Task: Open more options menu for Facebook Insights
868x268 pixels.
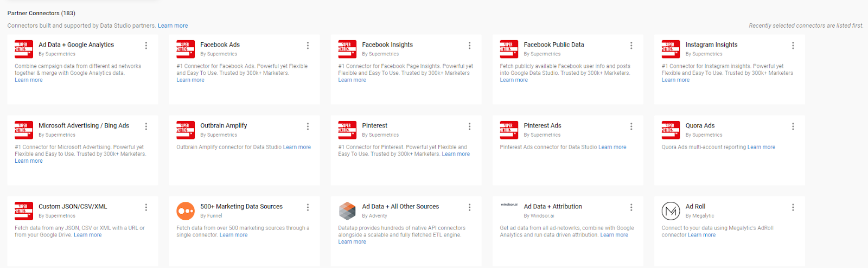Action: pyautogui.click(x=469, y=46)
